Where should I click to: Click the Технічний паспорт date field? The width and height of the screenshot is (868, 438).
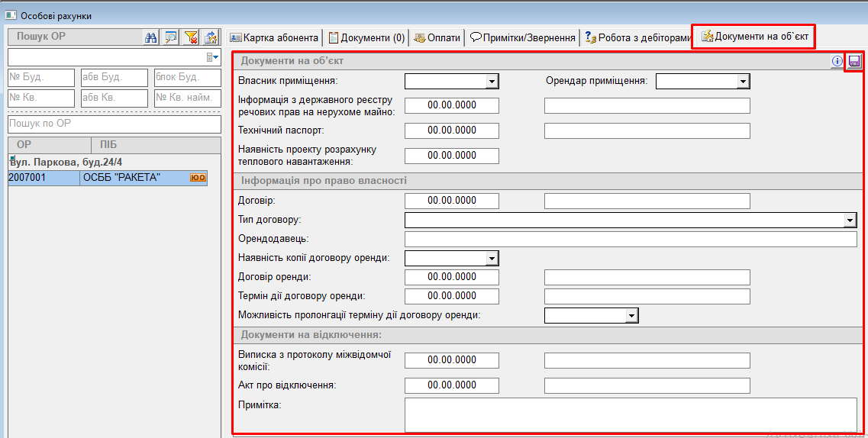451,130
